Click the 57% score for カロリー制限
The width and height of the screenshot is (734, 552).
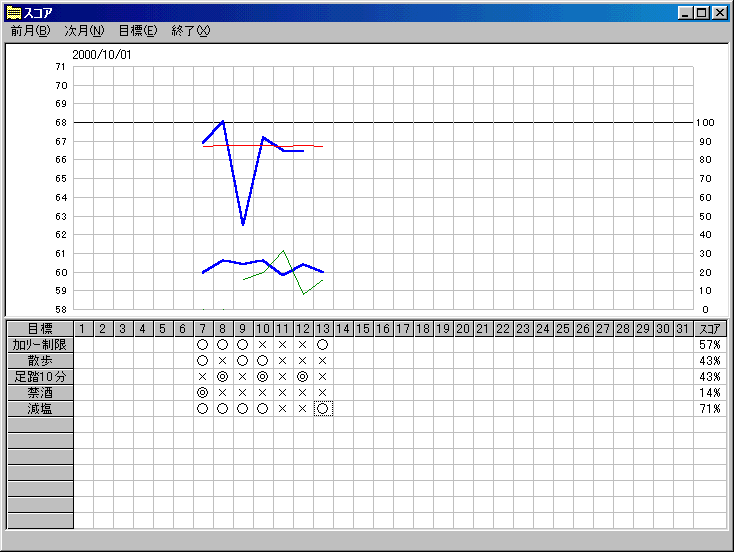(x=710, y=345)
